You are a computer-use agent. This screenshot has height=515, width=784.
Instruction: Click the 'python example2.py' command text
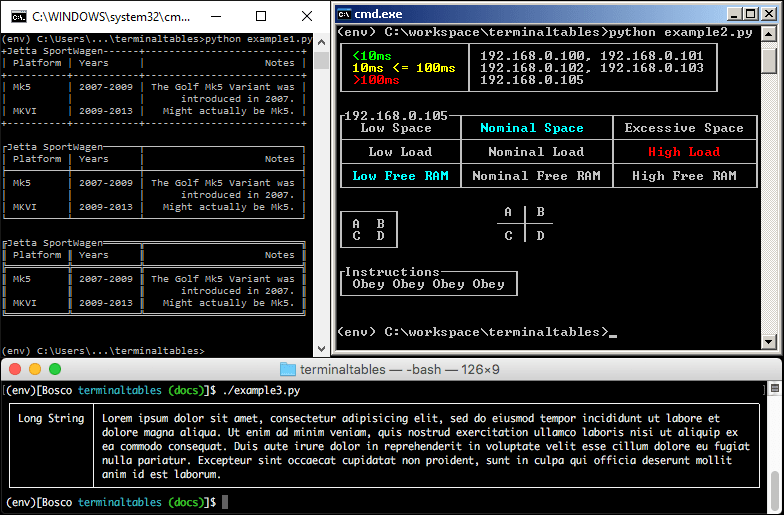click(x=680, y=32)
